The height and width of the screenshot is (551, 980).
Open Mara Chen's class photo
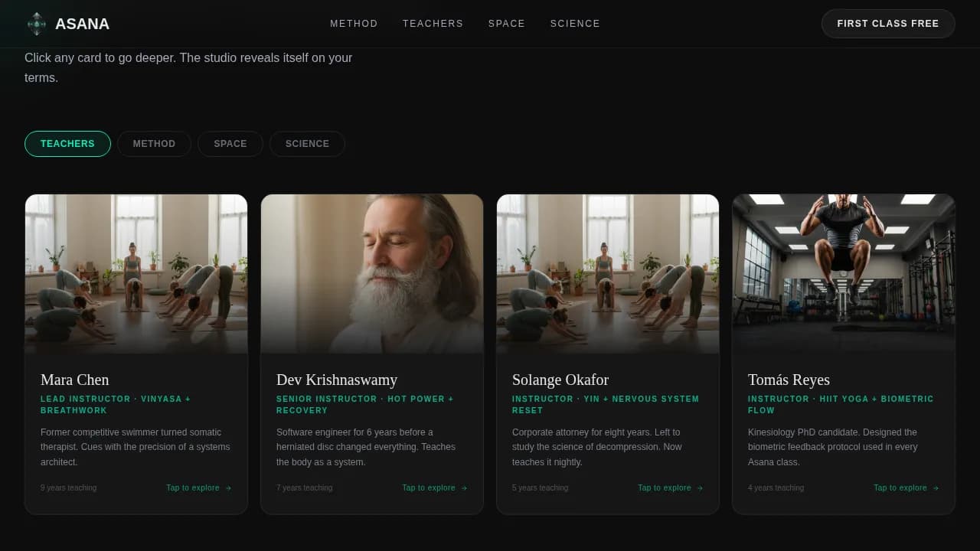[136, 274]
